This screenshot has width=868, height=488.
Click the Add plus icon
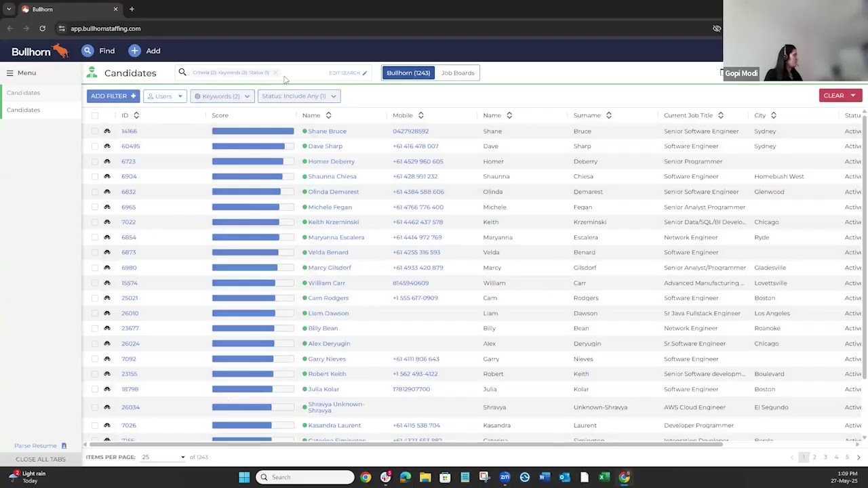pos(134,51)
